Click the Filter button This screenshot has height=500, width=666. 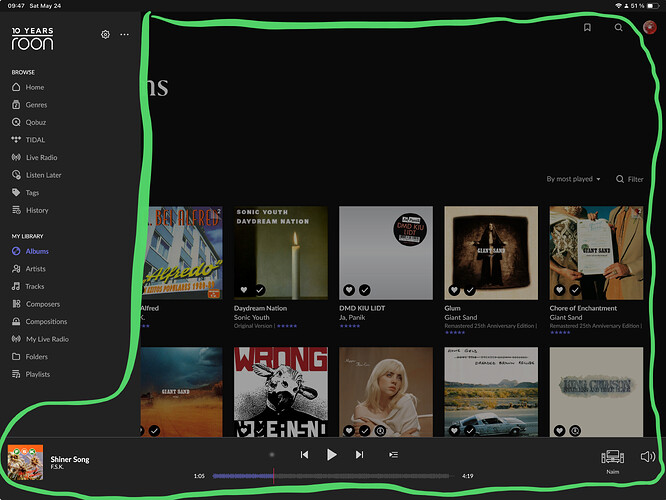click(630, 179)
